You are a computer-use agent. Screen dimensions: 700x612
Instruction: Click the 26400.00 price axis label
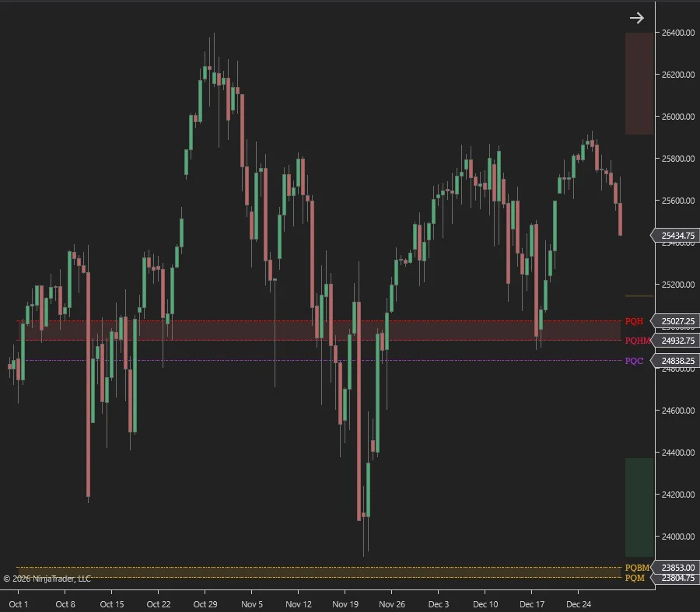click(678, 33)
